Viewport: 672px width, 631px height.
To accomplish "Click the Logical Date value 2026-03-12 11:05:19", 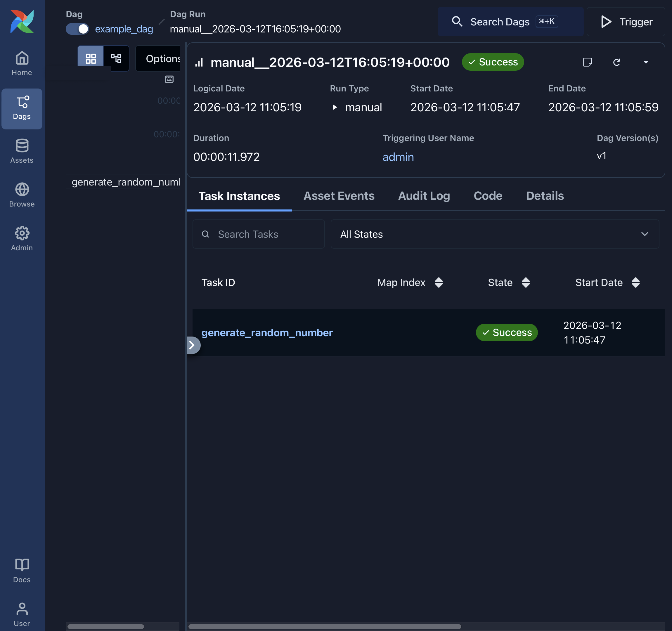I will pyautogui.click(x=247, y=108).
